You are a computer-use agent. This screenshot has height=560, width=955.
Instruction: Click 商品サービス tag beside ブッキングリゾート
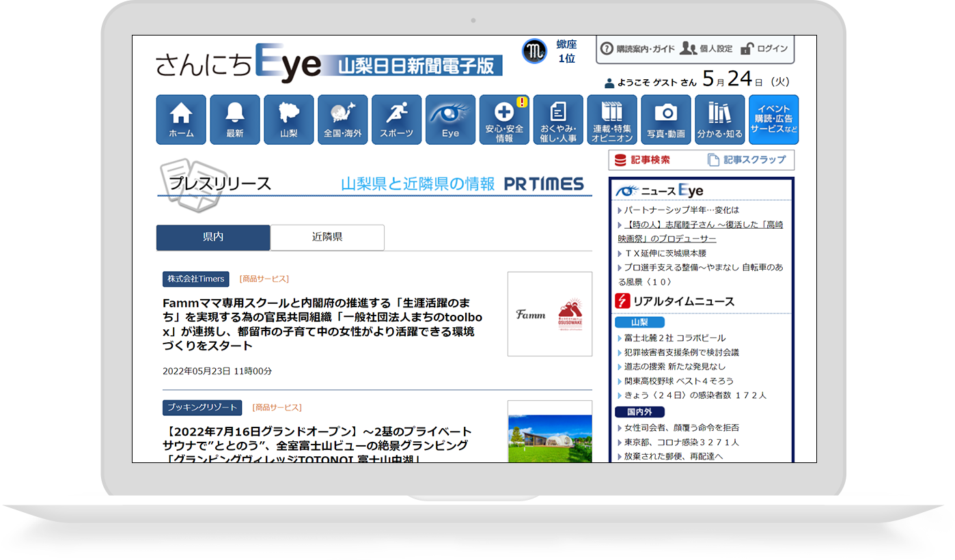coord(277,408)
